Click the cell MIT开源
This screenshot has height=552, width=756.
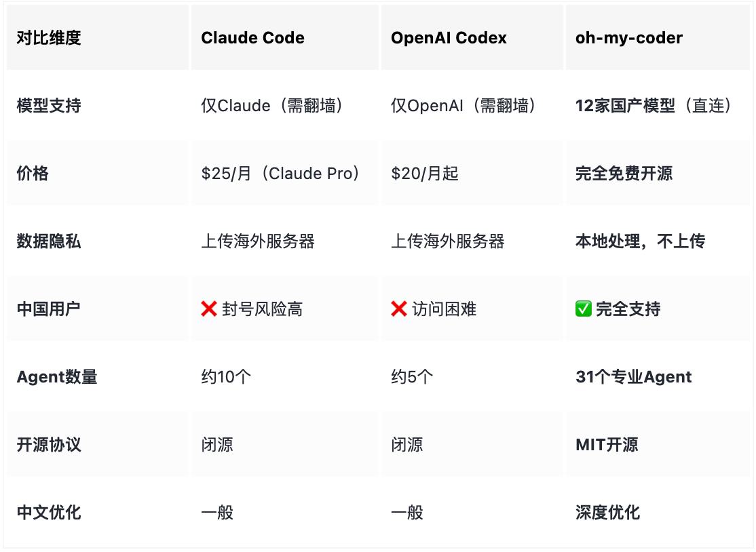pos(607,445)
